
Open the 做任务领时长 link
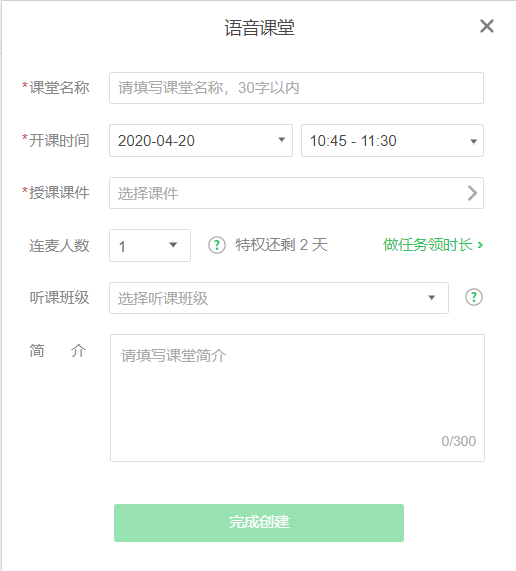pyautogui.click(x=433, y=245)
